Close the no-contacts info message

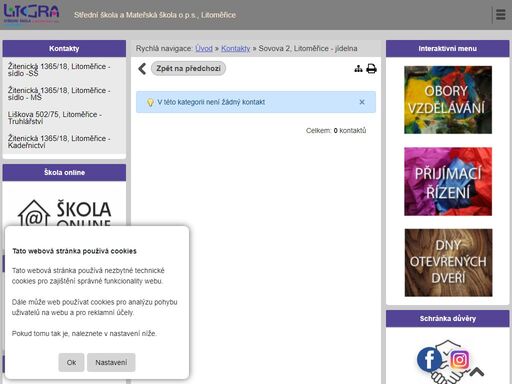pos(362,102)
